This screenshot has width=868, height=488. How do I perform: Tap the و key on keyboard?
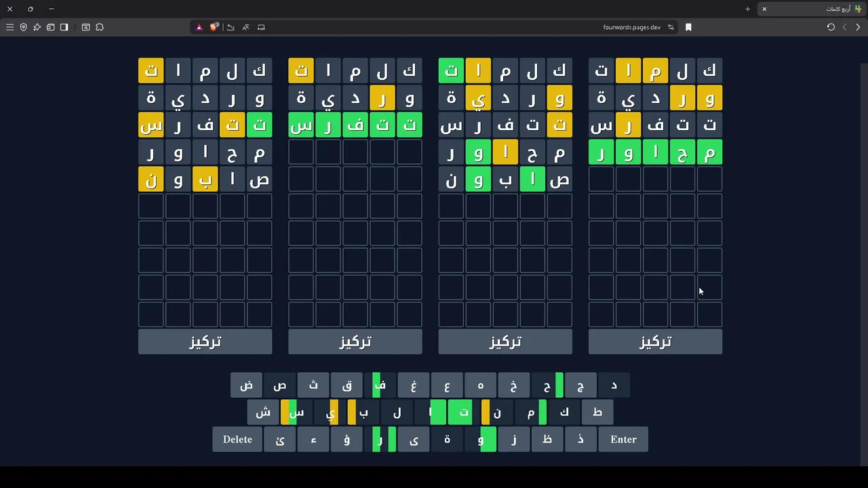480,439
